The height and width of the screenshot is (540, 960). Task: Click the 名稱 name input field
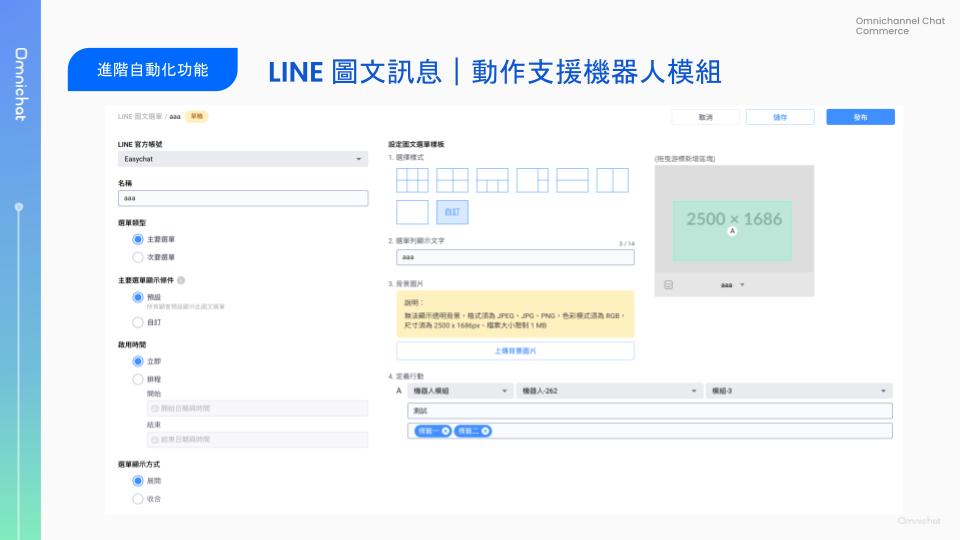coord(243,198)
